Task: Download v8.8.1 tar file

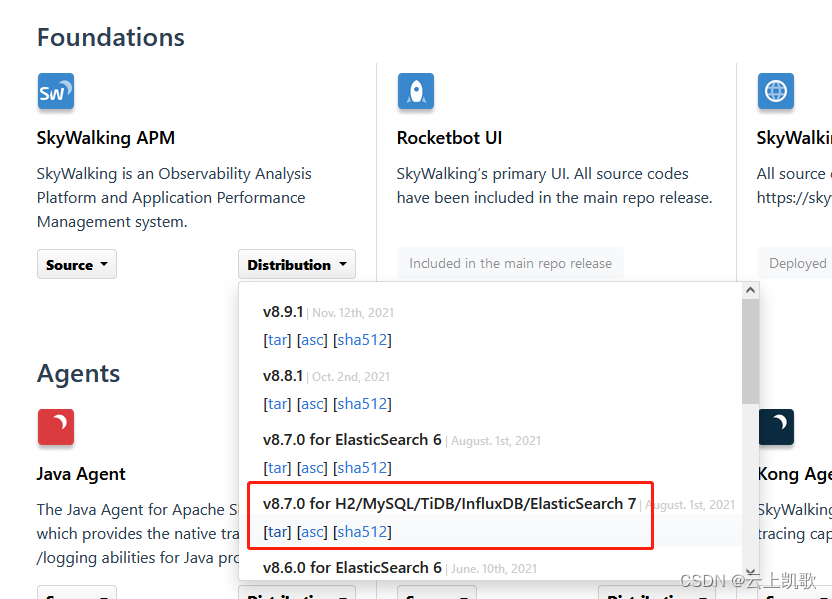Action: (x=278, y=404)
